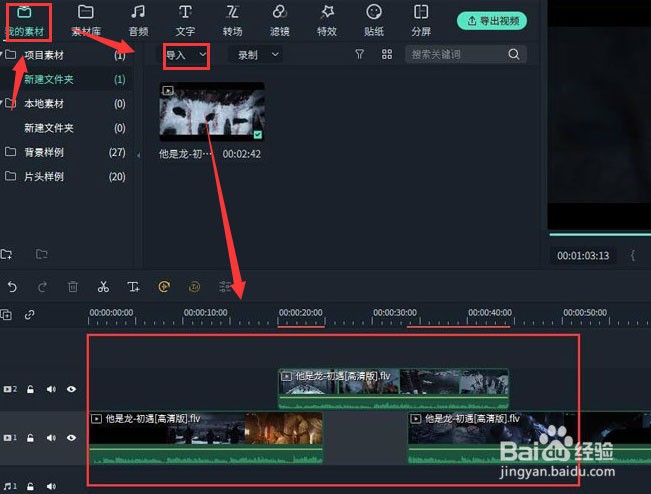Open the edit adjustments sliders icon
The height and width of the screenshot is (494, 651).
point(225,287)
